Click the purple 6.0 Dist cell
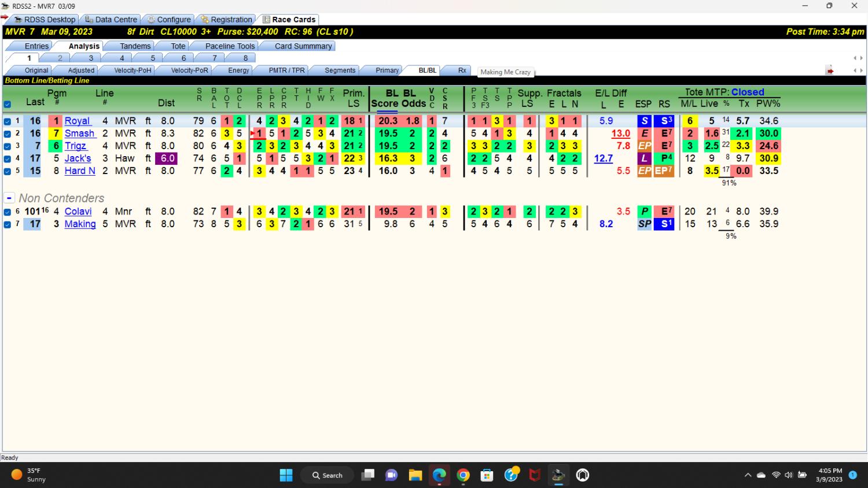Image resolution: width=868 pixels, height=488 pixels. point(167,158)
